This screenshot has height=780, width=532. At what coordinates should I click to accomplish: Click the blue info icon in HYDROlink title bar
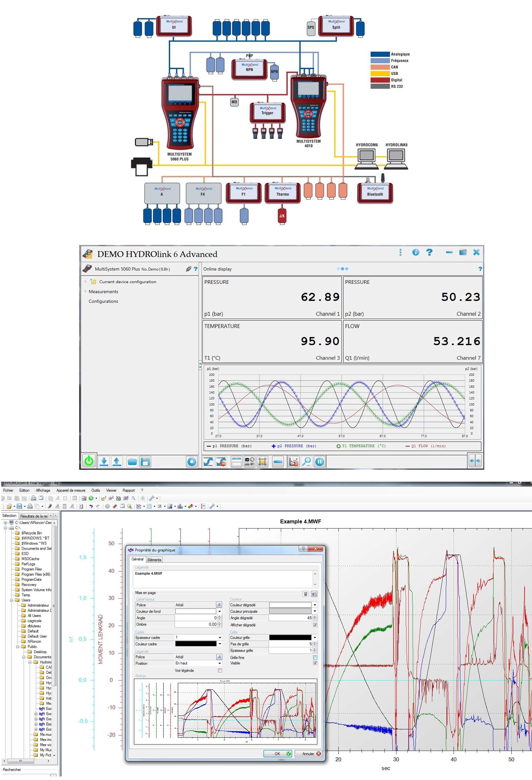pyautogui.click(x=415, y=252)
